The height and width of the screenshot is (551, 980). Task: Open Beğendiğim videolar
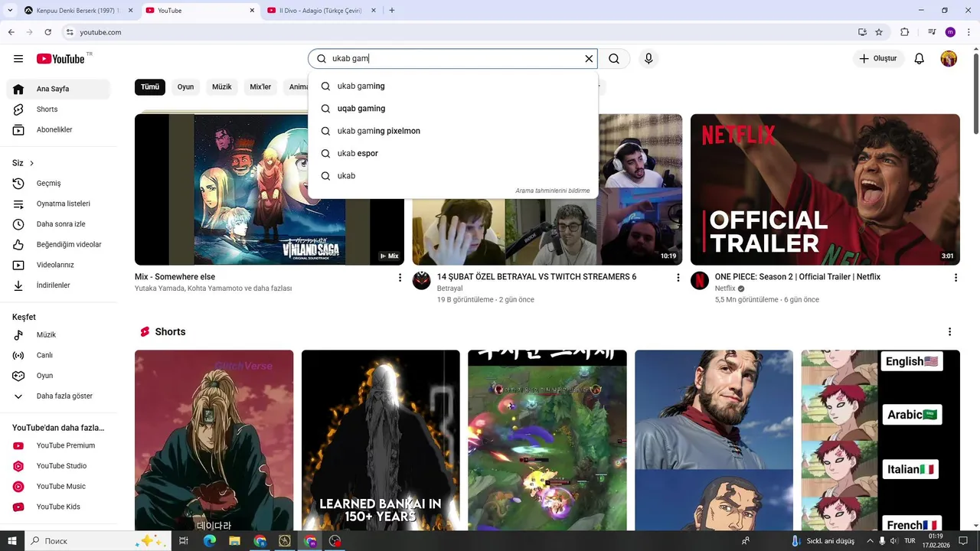click(x=58, y=245)
